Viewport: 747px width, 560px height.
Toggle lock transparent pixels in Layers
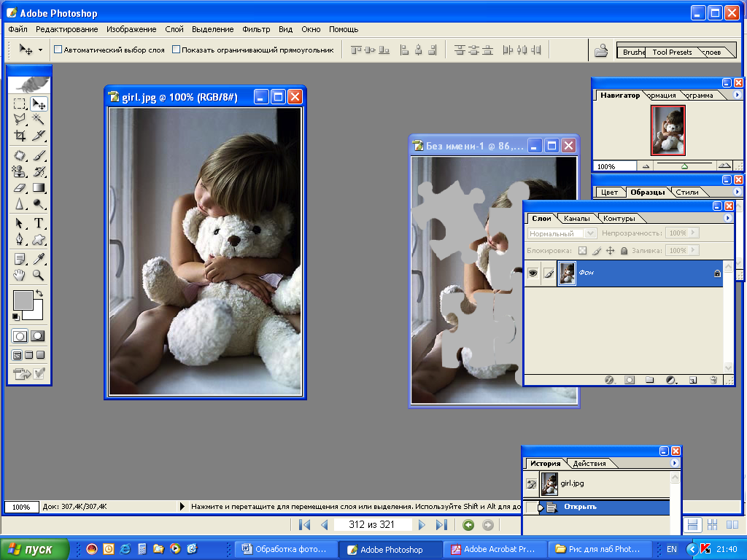[x=582, y=251]
